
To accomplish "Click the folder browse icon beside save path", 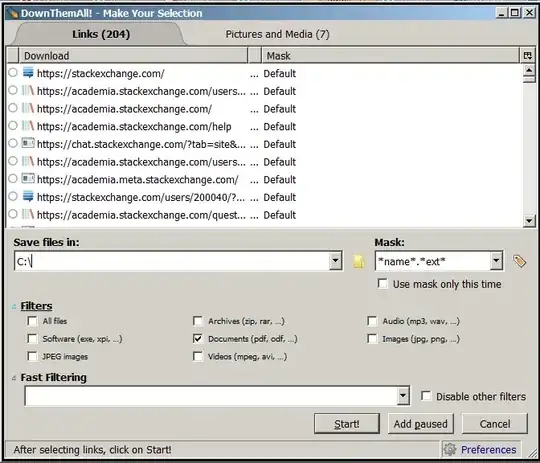I will pyautogui.click(x=359, y=261).
